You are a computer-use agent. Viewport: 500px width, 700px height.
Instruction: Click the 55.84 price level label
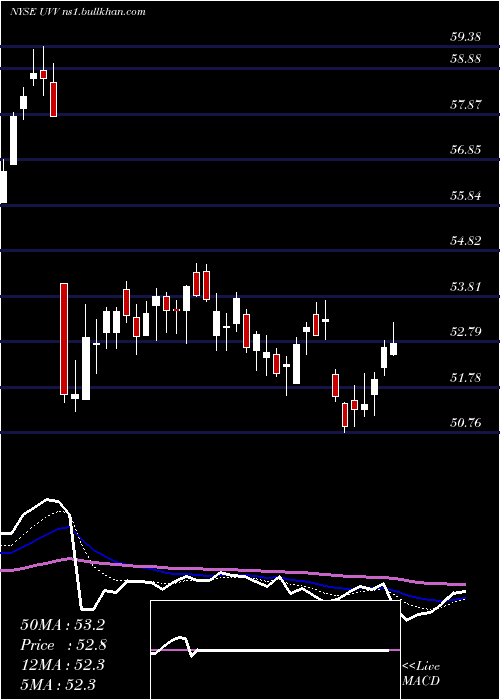click(465, 196)
